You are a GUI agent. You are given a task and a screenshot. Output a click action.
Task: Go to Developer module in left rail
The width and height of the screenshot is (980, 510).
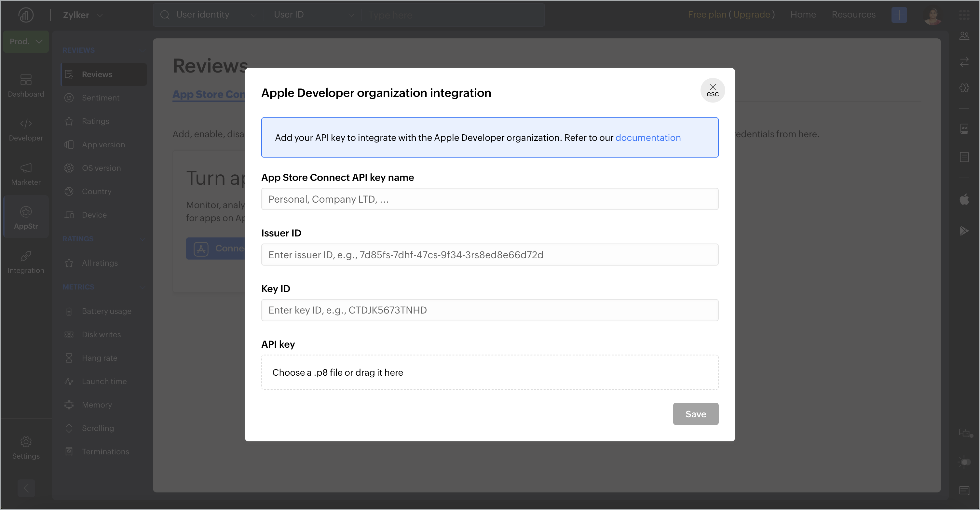tap(26, 129)
